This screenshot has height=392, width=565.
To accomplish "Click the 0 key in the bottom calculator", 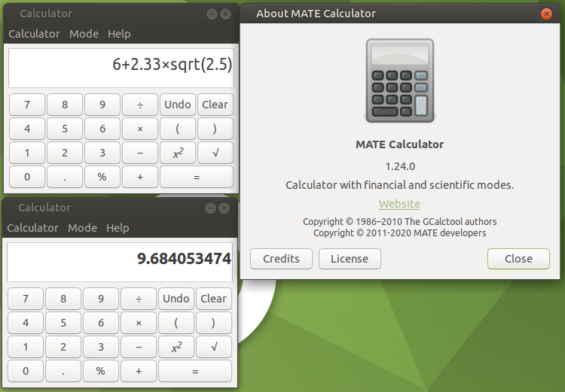I will click(x=26, y=371).
